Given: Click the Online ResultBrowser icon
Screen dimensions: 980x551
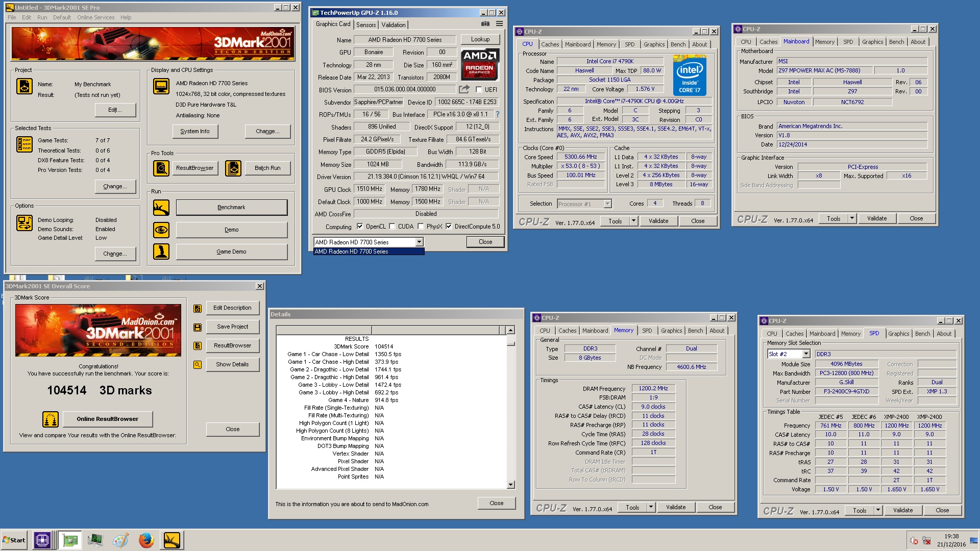Looking at the screenshot, I should [x=51, y=419].
